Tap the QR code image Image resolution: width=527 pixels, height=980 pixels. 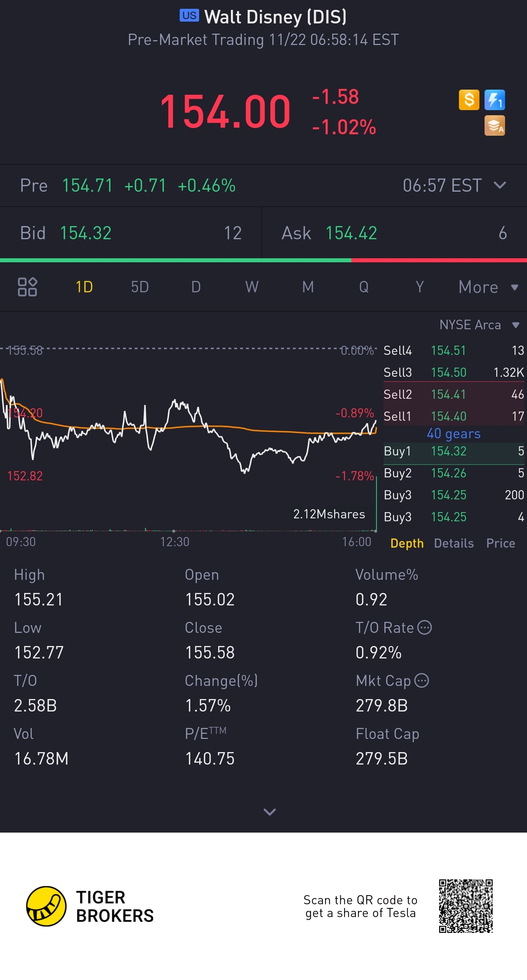point(466,906)
